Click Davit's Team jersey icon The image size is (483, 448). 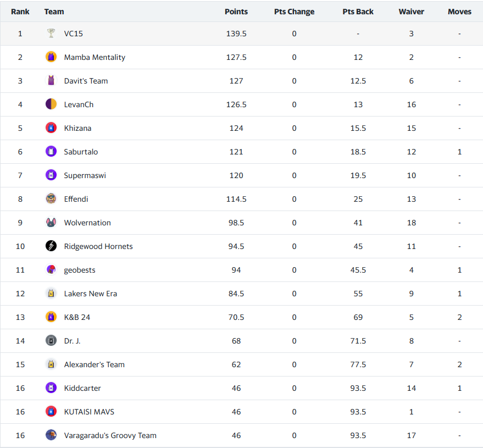[51, 81]
